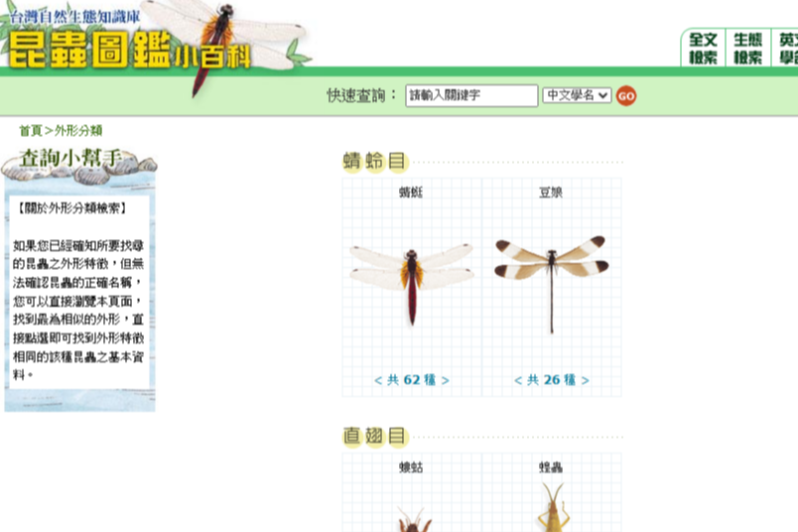
Task: Focus the 請輸入關鍵字 quick search field
Action: (x=471, y=95)
